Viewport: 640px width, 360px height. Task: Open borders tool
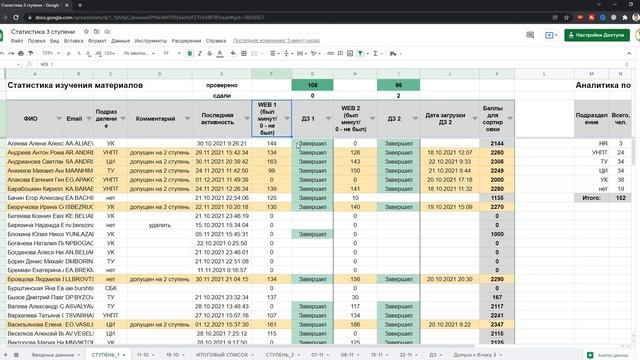[x=244, y=53]
